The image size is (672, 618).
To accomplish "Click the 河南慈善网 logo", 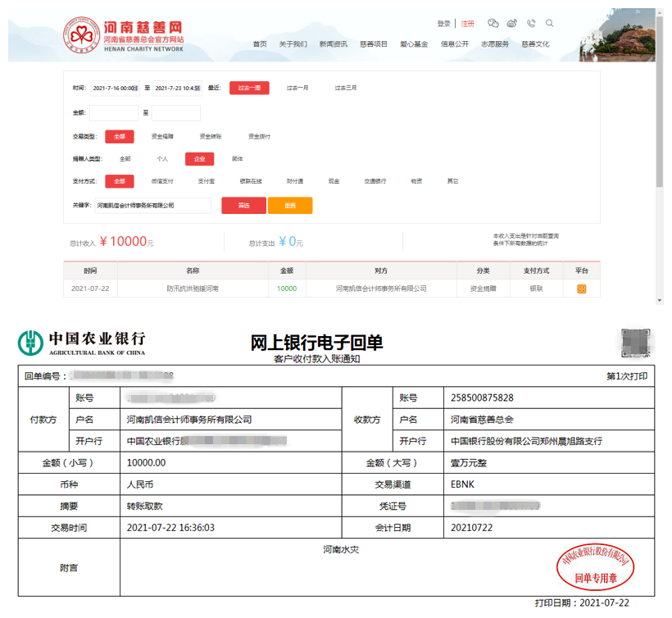I will (x=124, y=35).
